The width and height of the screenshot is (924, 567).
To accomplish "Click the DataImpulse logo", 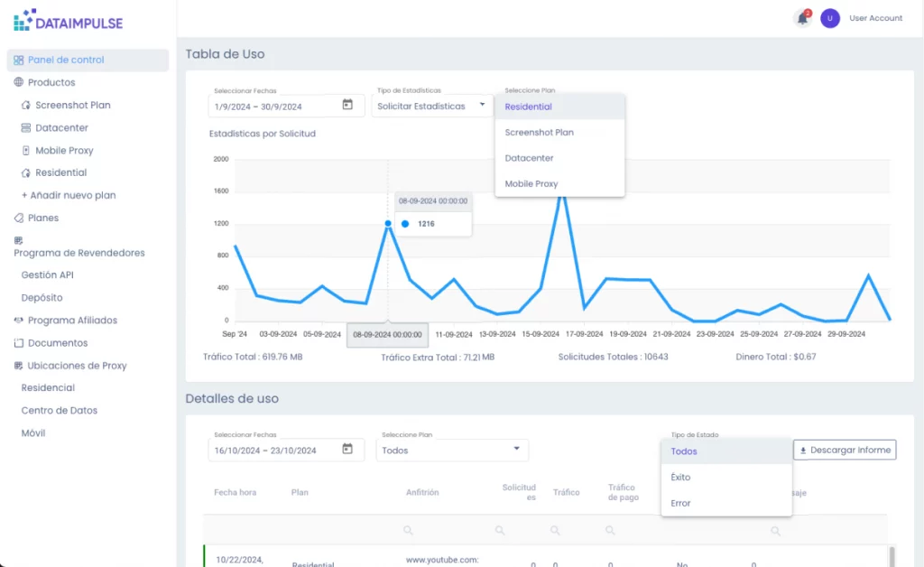I will [69, 20].
